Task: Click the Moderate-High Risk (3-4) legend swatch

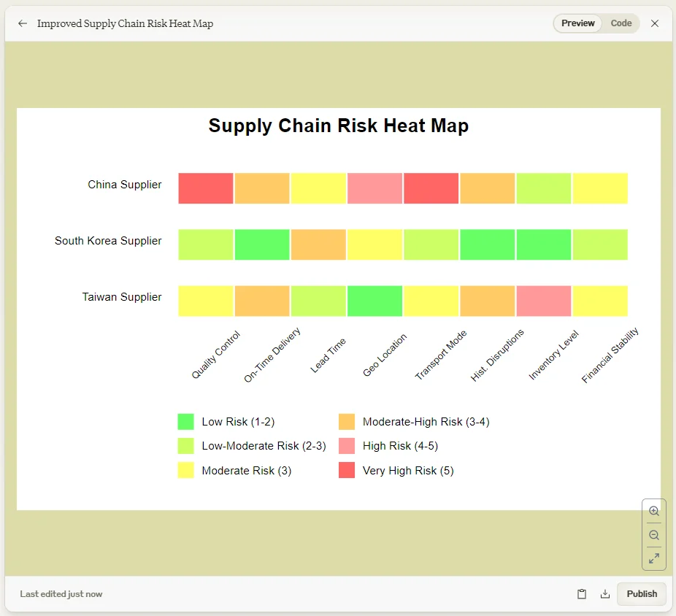Action: tap(347, 422)
